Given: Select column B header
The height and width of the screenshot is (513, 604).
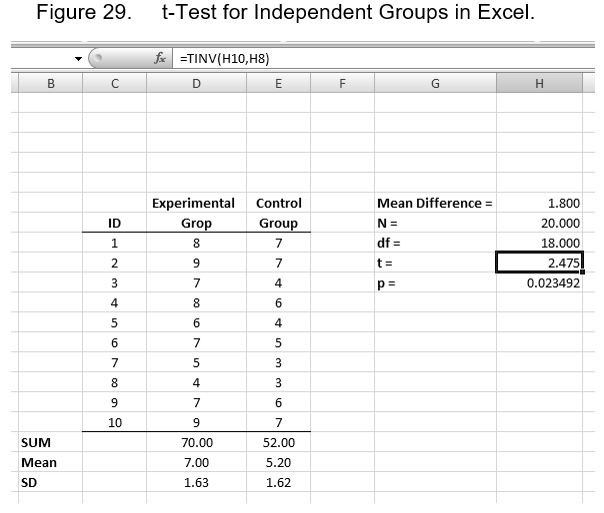Looking at the screenshot, I should point(50,83).
